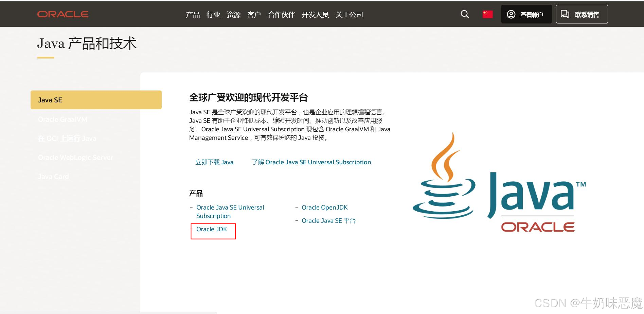Open the 合作伙伴 menu
644x314 pixels.
point(281,15)
